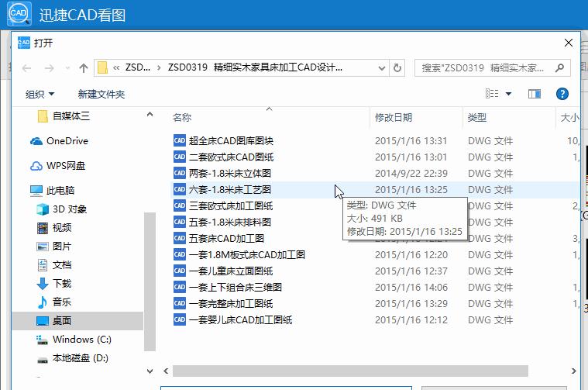The image size is (588, 390).
Task: Select file 一套儿童床立面图纸
Action: pyautogui.click(x=231, y=271)
